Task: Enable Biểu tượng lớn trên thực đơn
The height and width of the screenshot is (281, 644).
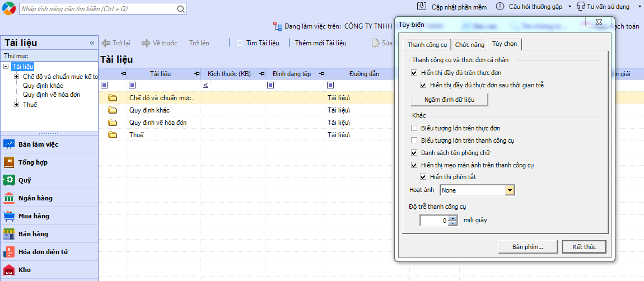Action: click(414, 128)
